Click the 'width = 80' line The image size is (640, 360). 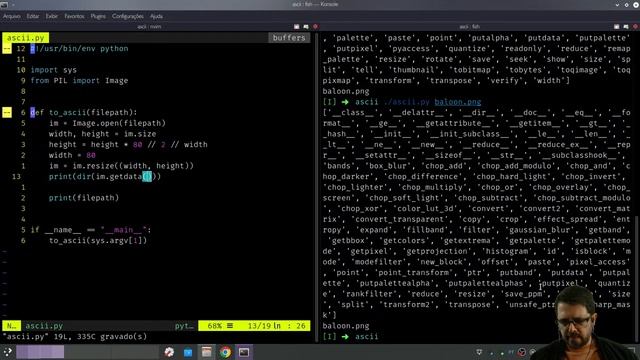coord(72,155)
